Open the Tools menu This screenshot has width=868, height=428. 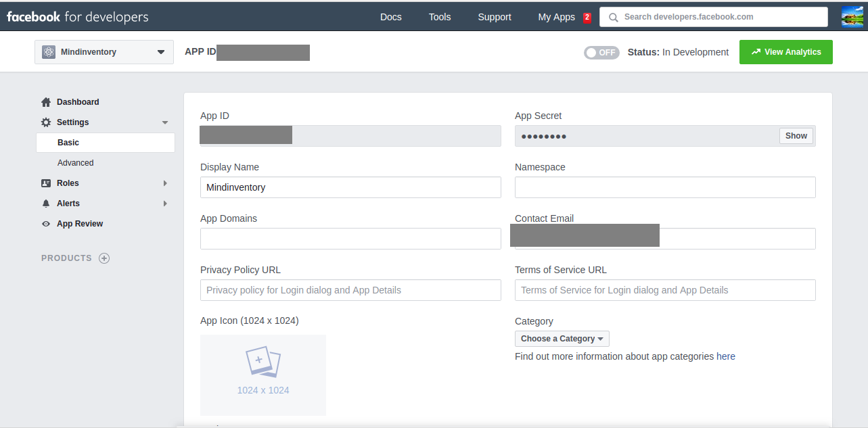pos(440,17)
